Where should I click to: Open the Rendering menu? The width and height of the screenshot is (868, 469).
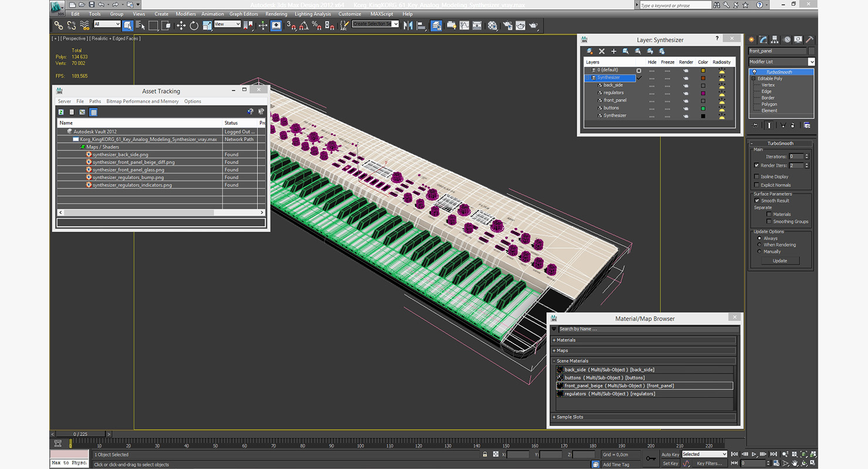(276, 14)
